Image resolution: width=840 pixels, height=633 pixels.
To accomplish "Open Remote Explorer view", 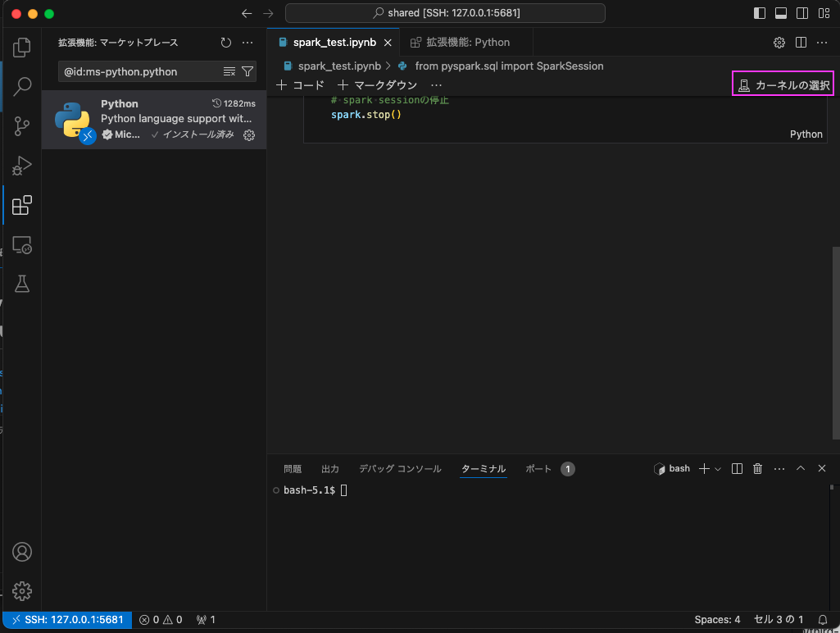I will click(x=22, y=245).
